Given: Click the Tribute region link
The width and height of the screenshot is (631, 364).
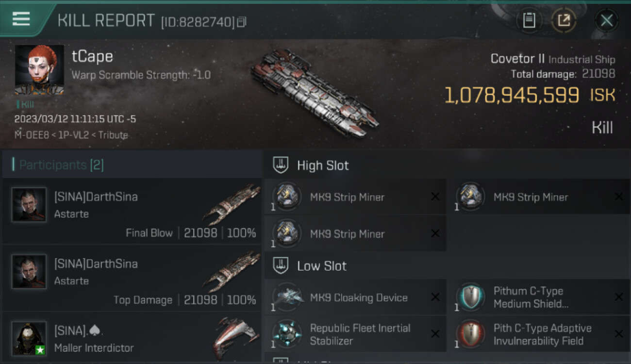Looking at the screenshot, I should tap(113, 135).
